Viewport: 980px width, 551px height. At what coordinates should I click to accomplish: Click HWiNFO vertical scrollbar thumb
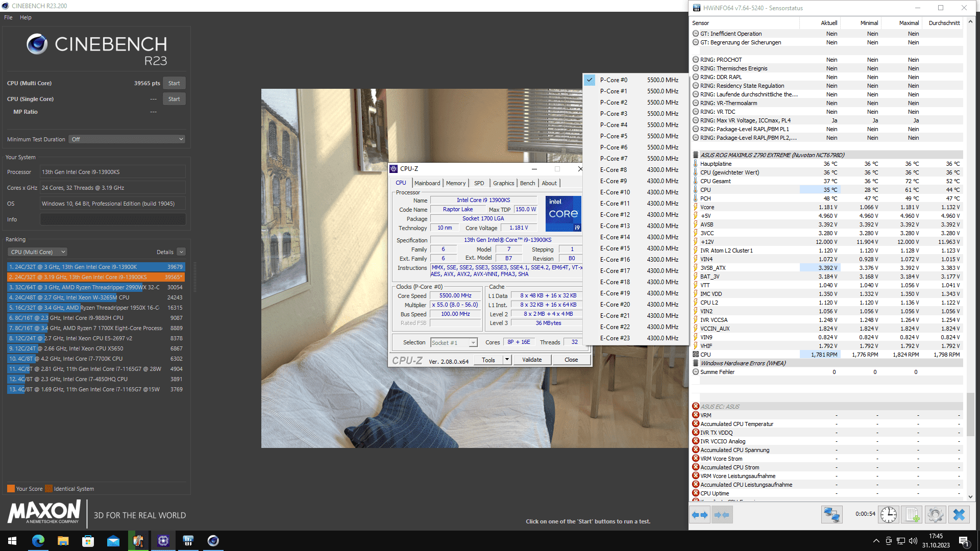coord(970,414)
